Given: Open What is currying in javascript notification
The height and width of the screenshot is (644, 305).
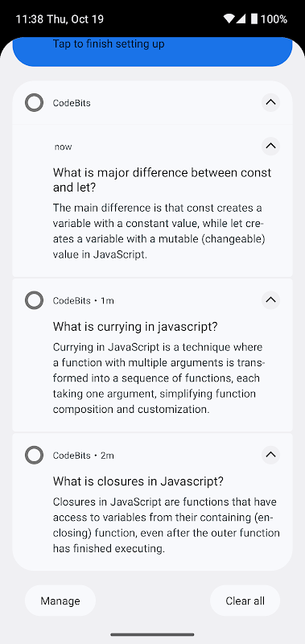Looking at the screenshot, I should pyautogui.click(x=152, y=355).
